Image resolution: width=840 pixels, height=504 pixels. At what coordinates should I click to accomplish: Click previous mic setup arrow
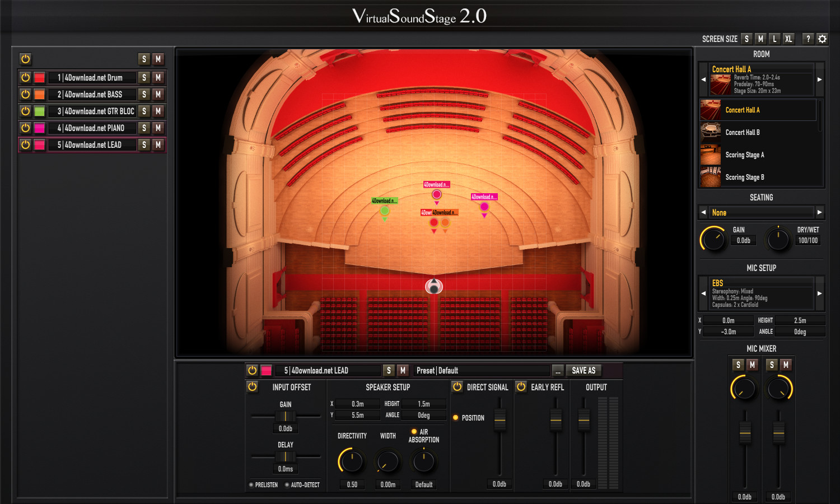pos(703,293)
